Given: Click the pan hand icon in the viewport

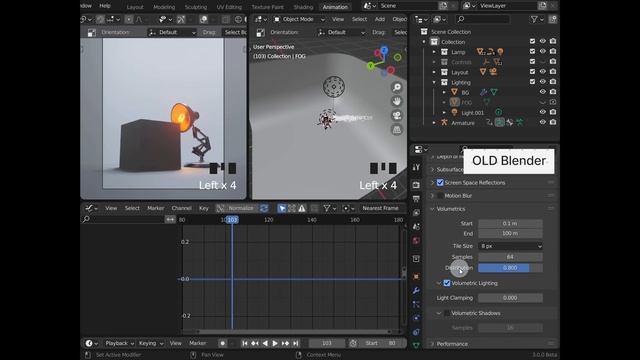Looking at the screenshot, I should point(396,101).
